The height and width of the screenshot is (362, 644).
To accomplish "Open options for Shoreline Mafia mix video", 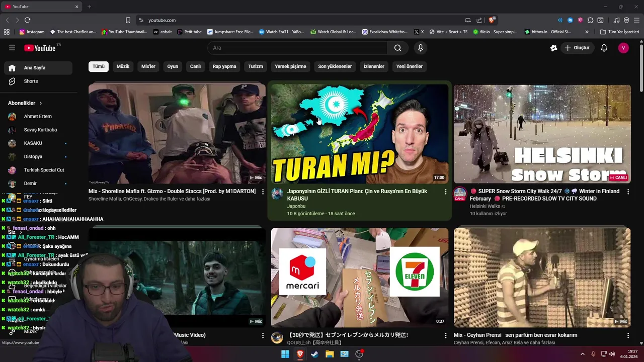I will tap(263, 192).
